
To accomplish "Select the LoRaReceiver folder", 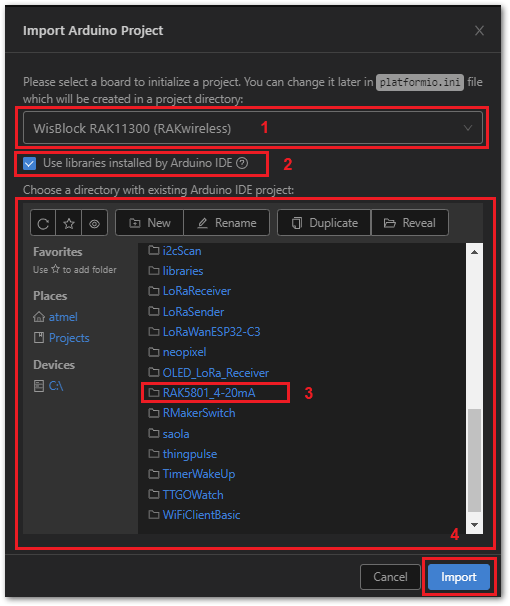I will click(197, 291).
